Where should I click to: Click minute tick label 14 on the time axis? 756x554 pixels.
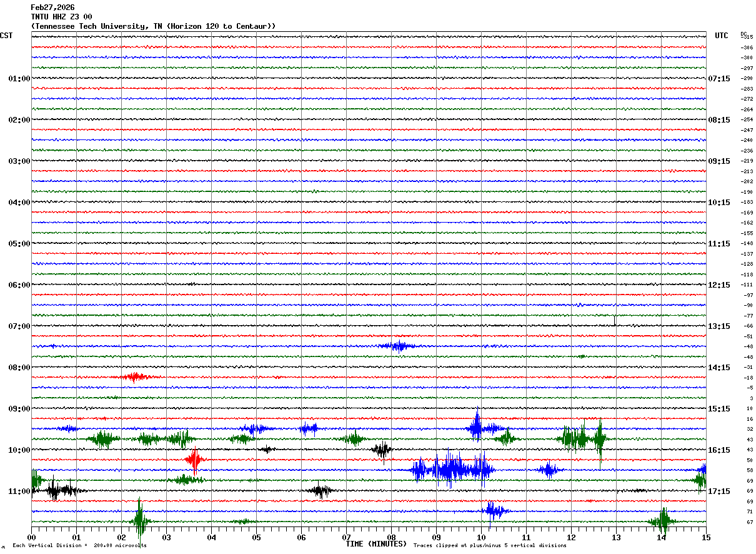coord(661,537)
